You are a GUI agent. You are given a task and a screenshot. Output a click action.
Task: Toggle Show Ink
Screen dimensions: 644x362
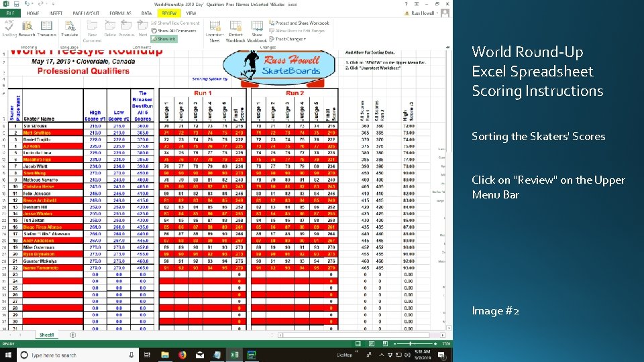point(164,39)
